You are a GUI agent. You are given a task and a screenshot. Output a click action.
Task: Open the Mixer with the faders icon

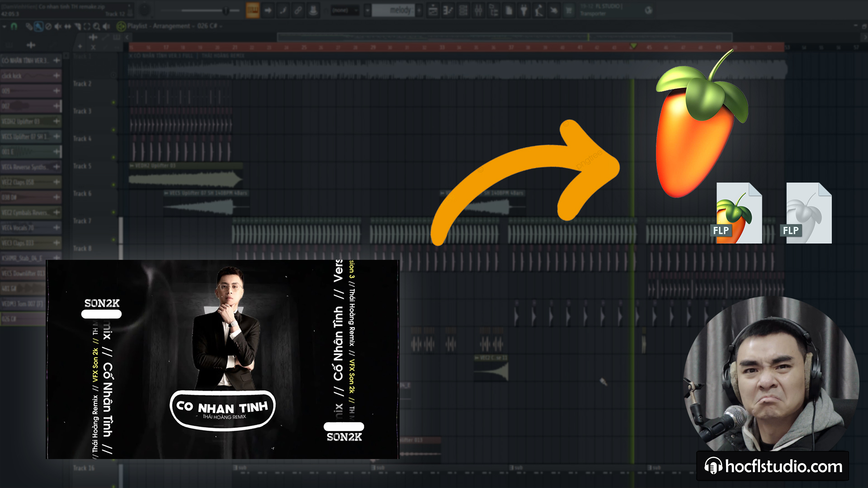click(x=478, y=10)
